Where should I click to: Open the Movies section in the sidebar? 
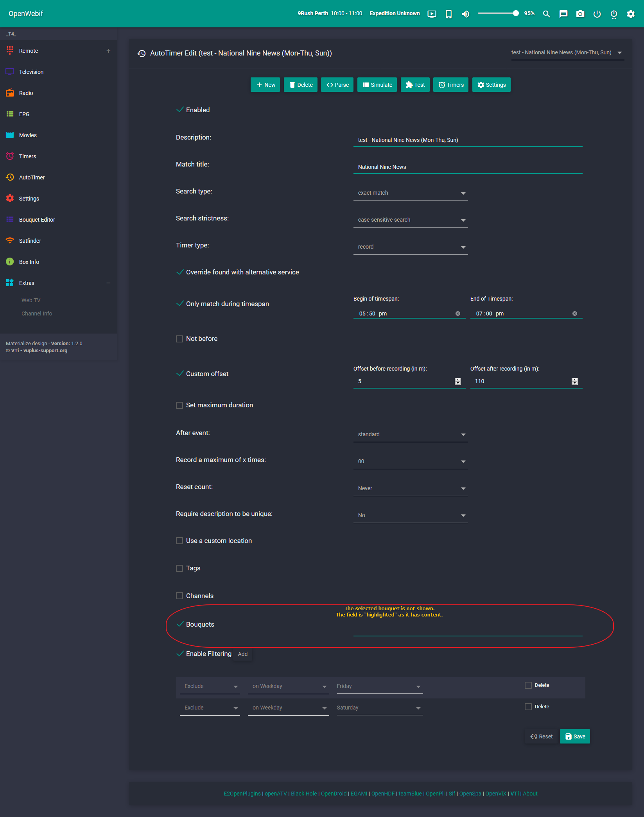(x=28, y=135)
